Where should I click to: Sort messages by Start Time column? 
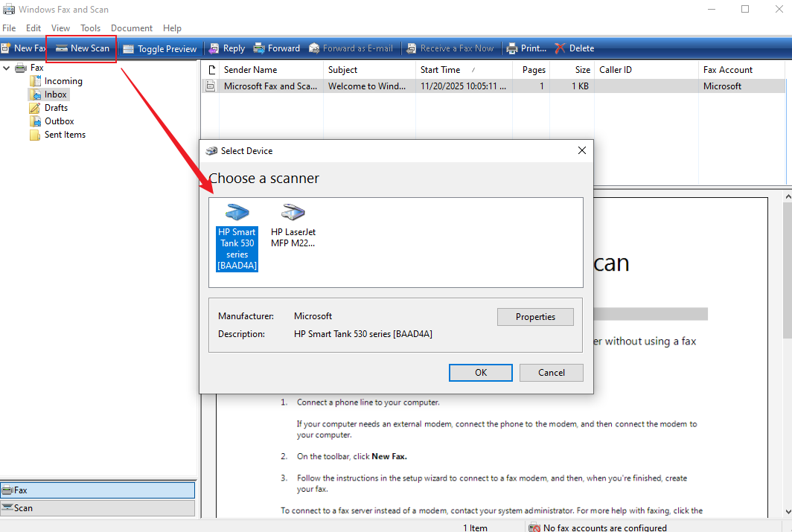coord(441,69)
